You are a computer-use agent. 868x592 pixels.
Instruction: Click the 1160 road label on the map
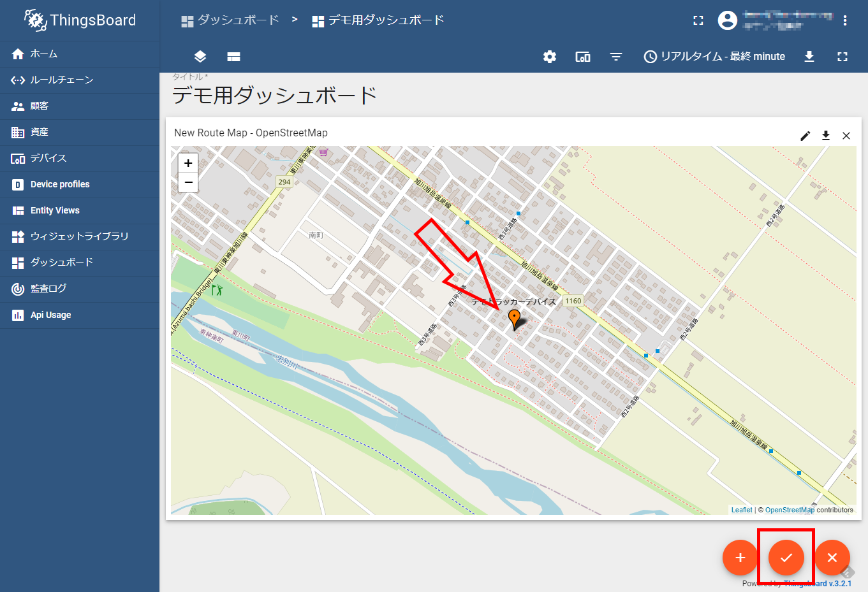click(x=573, y=301)
